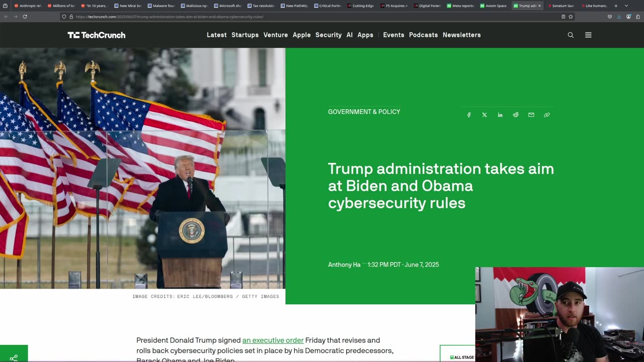
Task: Switch to the Malware found tab
Action: coord(160,6)
